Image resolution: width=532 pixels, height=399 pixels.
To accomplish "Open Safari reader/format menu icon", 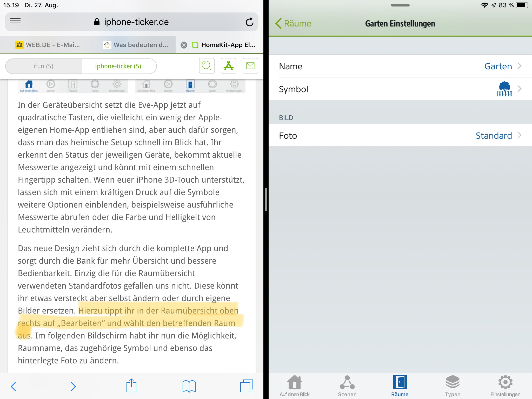I will pos(15,22).
